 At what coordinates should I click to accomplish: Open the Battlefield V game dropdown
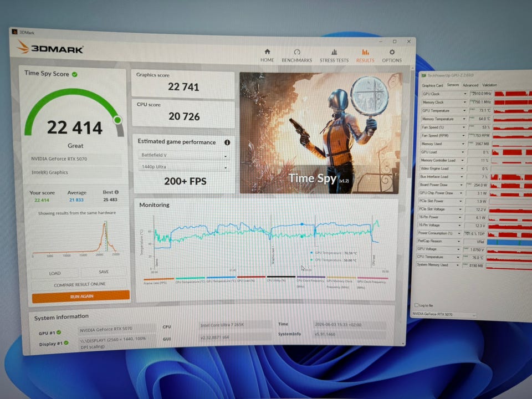click(x=183, y=155)
